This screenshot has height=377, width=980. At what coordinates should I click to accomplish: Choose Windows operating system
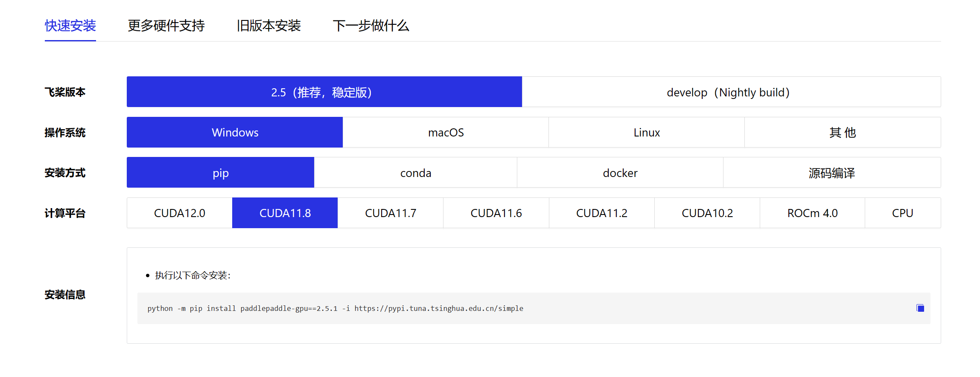[x=235, y=132]
